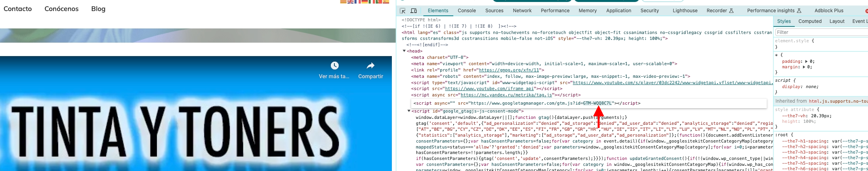
Task: Open the Performance insights tab
Action: coord(774,11)
